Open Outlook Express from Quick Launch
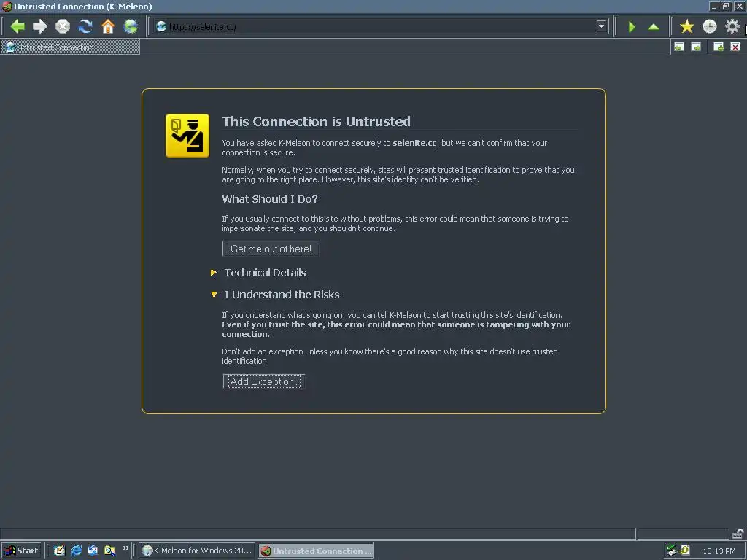 (93, 551)
